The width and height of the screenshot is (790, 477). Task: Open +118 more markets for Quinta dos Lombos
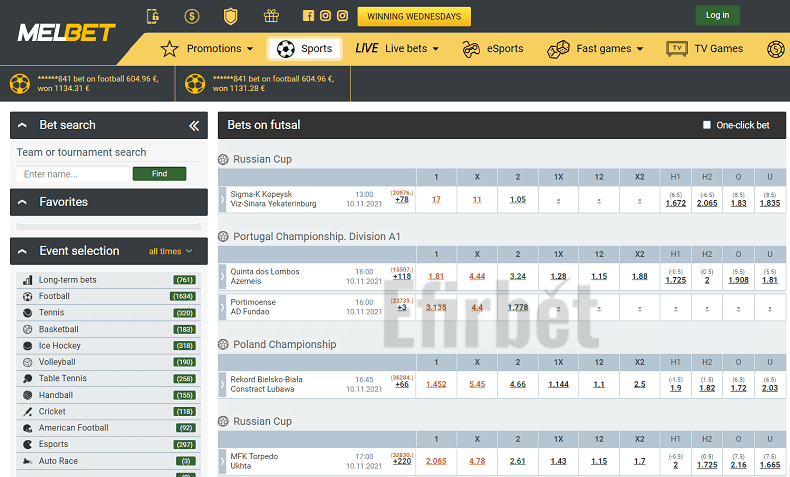(402, 277)
